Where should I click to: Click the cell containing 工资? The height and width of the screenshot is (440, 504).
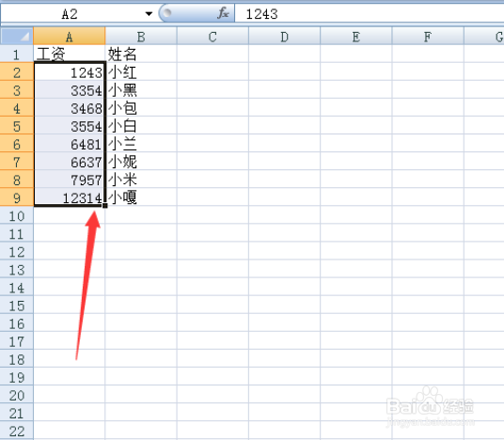point(69,54)
